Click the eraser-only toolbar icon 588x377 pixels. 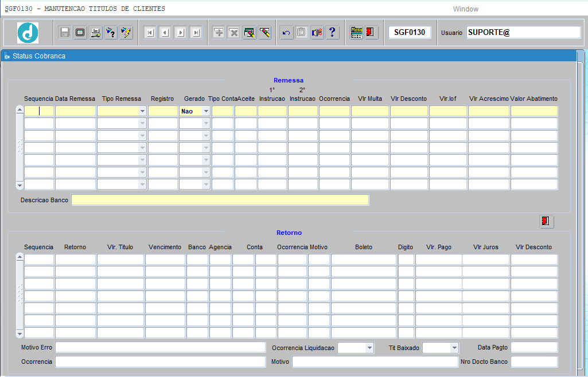(x=265, y=33)
